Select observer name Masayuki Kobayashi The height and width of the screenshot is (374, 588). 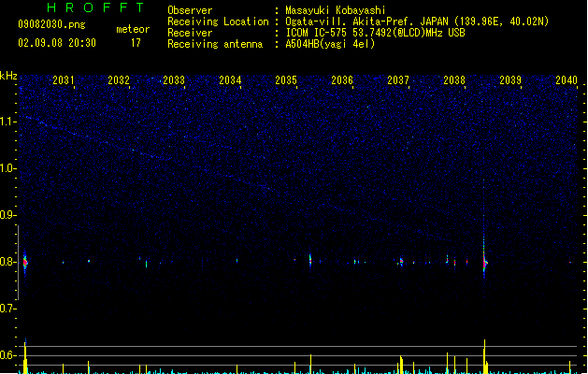336,10
